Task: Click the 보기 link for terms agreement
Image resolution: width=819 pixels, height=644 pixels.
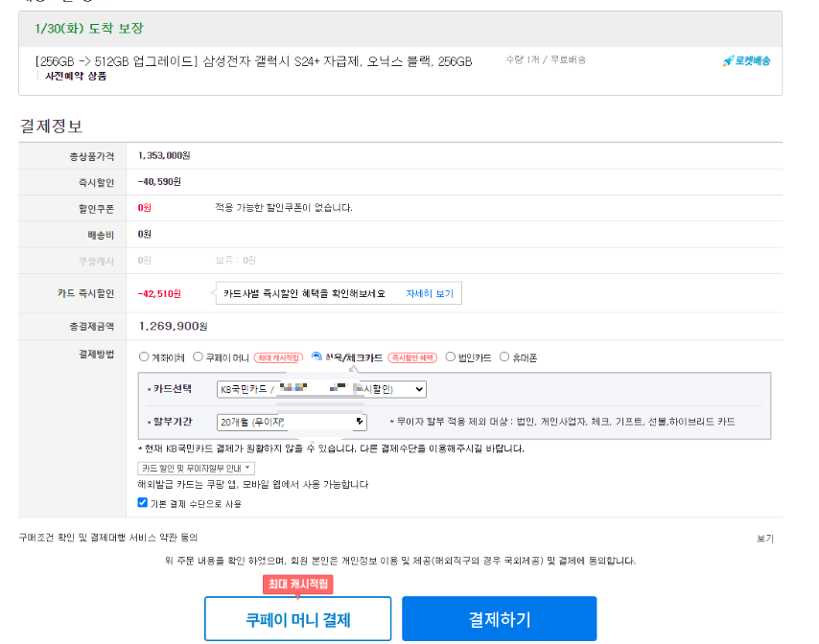Action: (x=764, y=539)
